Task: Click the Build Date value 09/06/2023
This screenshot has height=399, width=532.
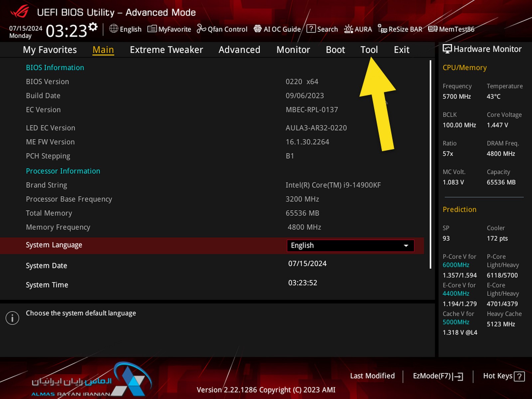Action: (305, 96)
